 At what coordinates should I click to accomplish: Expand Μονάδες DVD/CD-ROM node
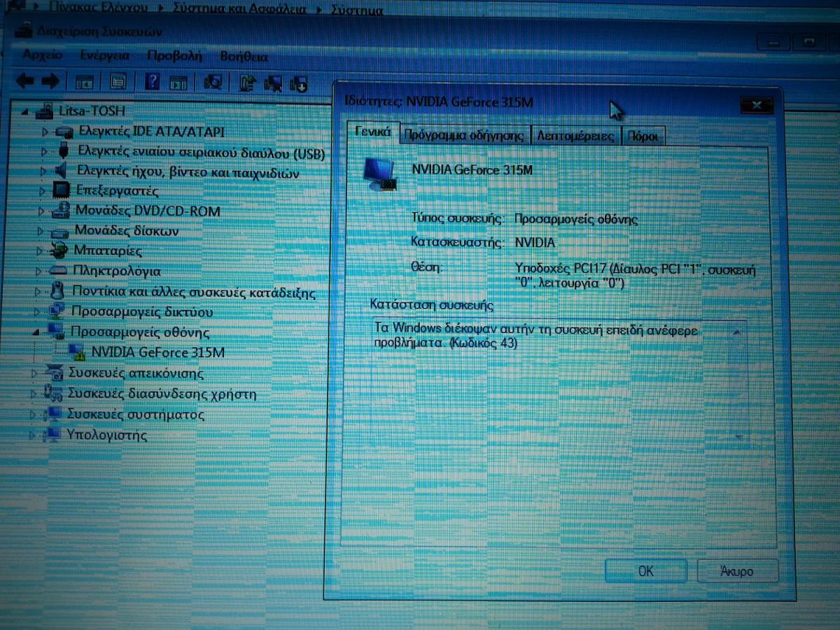click(x=43, y=211)
